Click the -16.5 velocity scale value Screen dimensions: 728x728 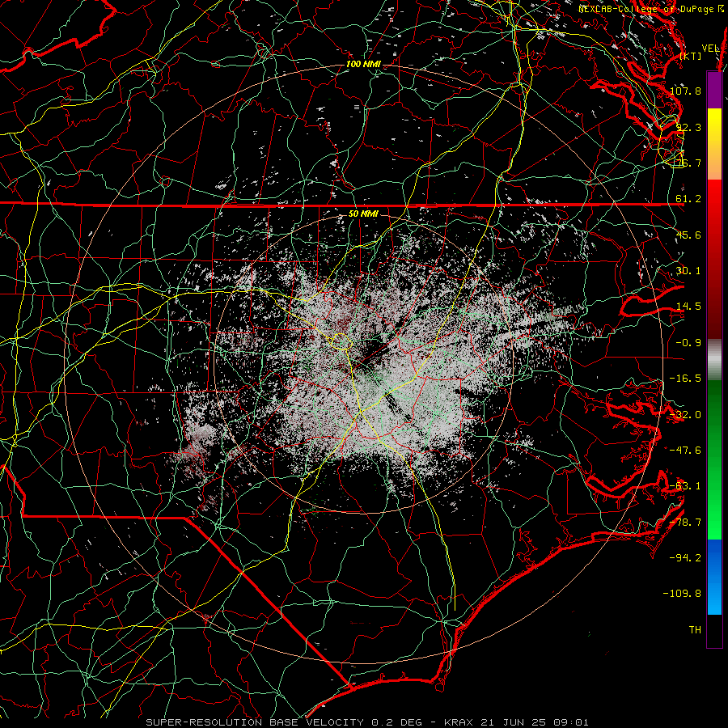click(685, 379)
